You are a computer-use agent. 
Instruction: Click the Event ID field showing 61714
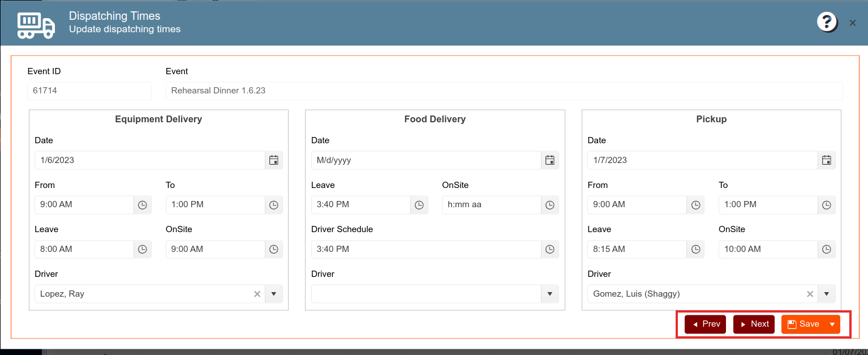click(x=89, y=91)
